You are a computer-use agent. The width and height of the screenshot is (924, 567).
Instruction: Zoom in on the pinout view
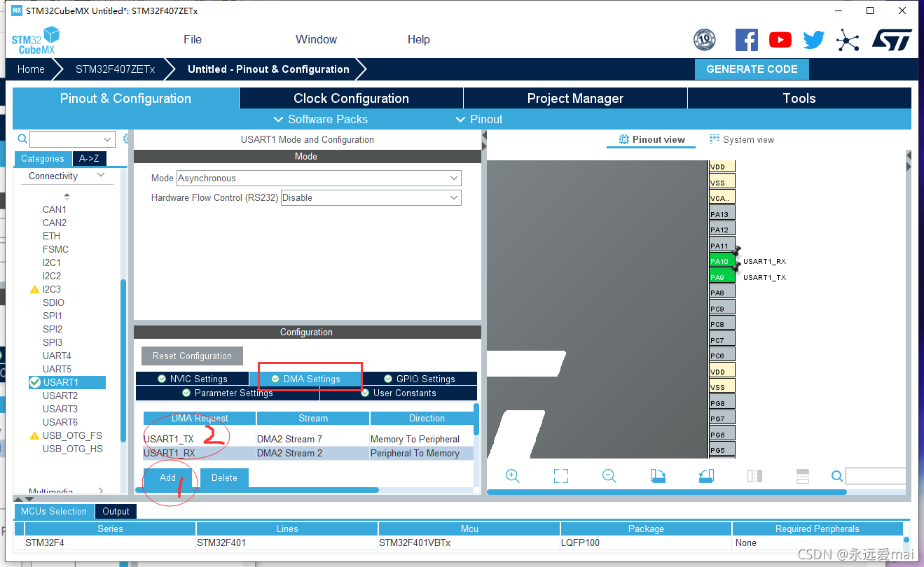(x=513, y=476)
